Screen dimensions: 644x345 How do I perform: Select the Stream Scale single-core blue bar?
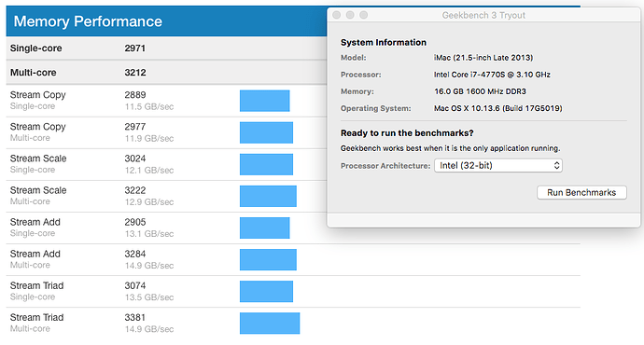pos(267,164)
